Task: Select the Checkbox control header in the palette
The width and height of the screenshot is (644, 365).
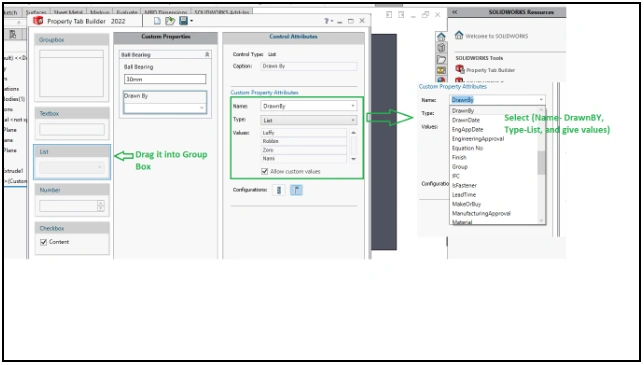Action: (72, 228)
